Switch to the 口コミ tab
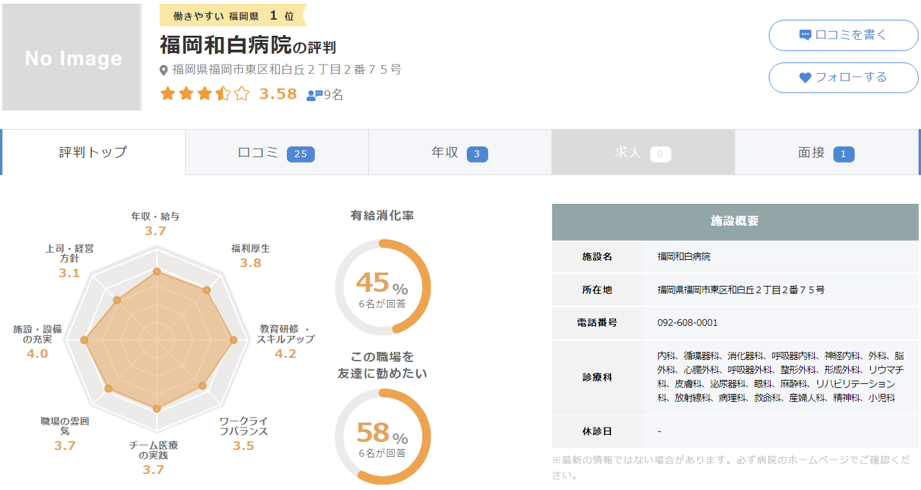Screen dimensions: 921x490 (x=277, y=153)
